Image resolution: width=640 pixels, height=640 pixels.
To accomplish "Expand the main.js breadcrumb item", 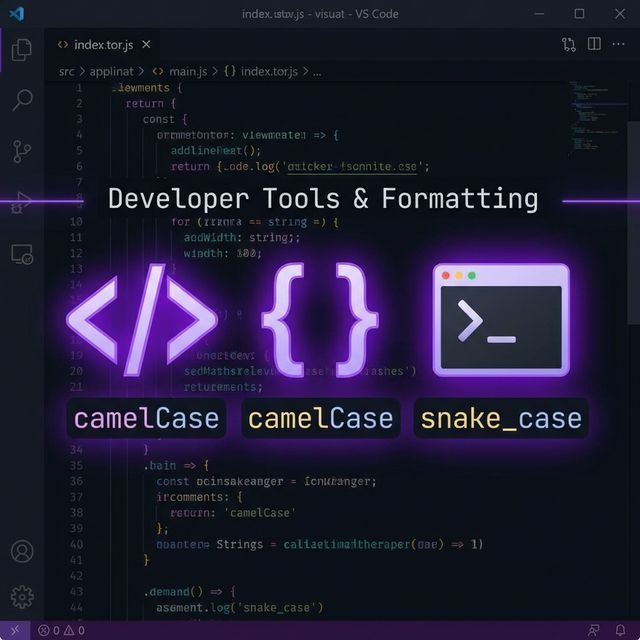I will pyautogui.click(x=179, y=71).
